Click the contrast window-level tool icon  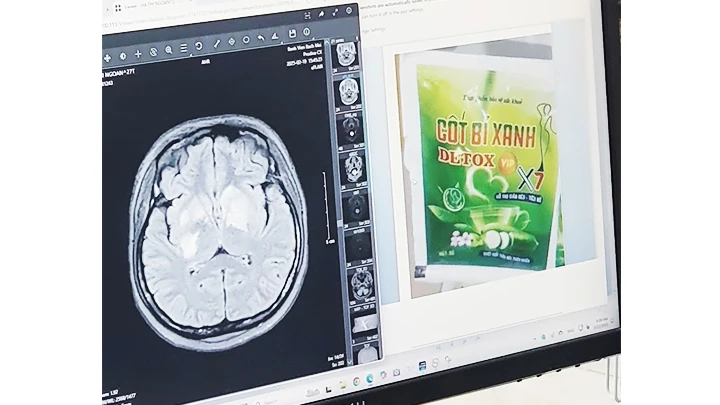[123, 55]
